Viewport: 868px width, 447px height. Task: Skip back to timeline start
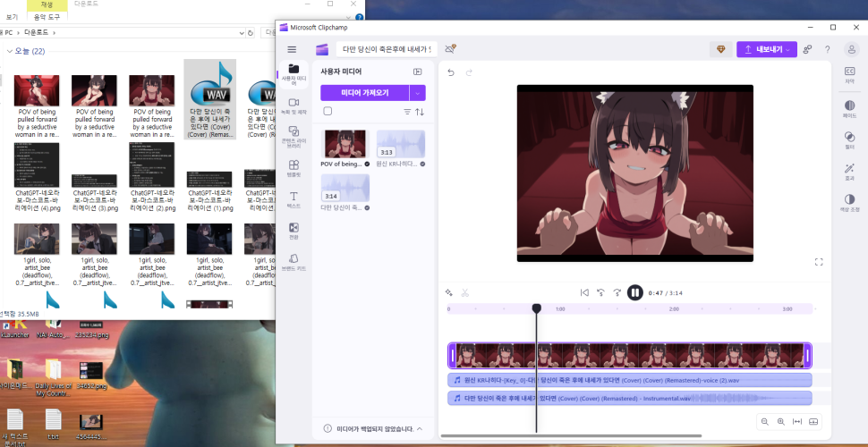pos(584,292)
